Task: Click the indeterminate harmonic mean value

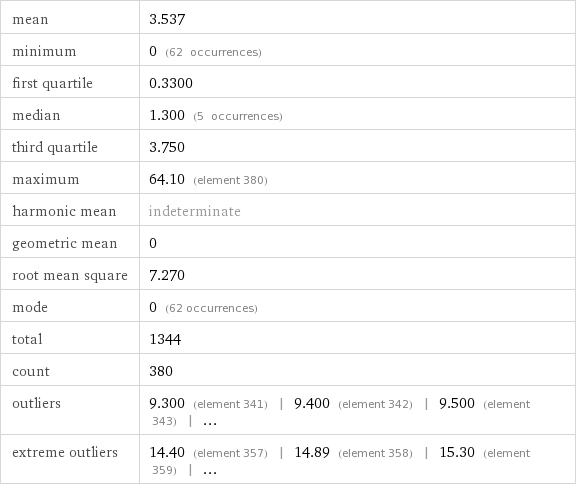Action: pyautogui.click(x=195, y=211)
